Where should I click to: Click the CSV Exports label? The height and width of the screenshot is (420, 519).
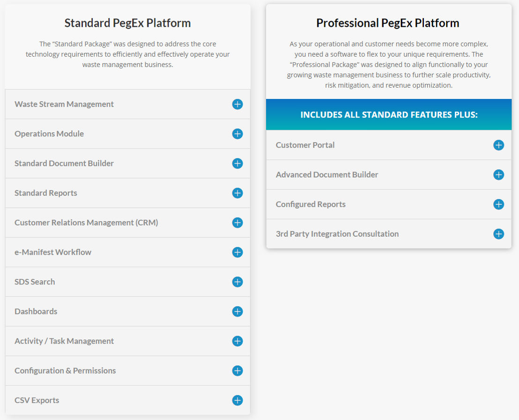tap(37, 400)
